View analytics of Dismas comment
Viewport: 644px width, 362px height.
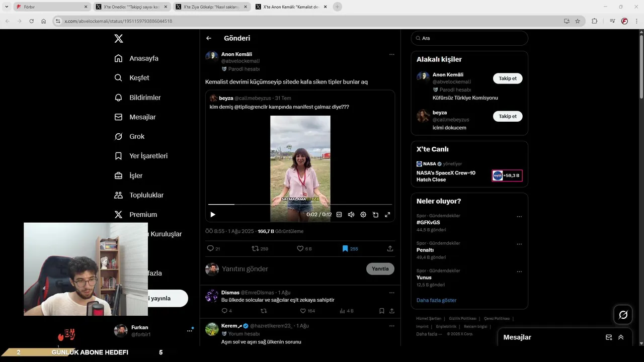coord(346,311)
